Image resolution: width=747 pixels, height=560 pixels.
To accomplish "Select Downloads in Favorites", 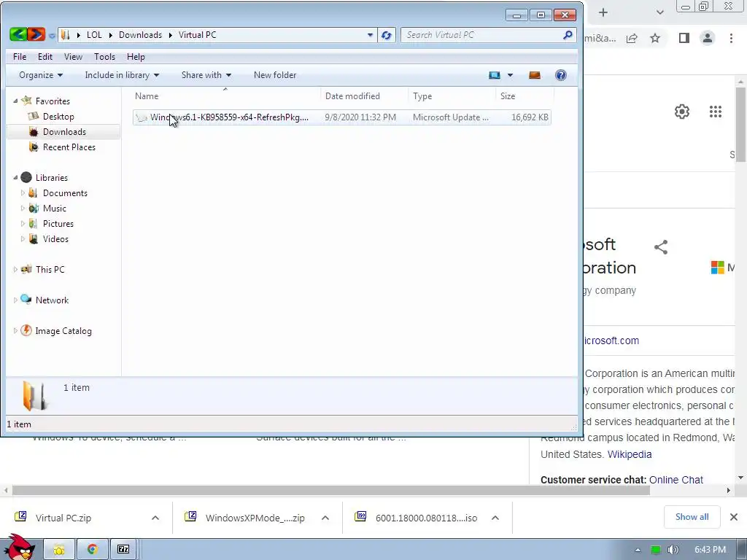I will click(64, 132).
